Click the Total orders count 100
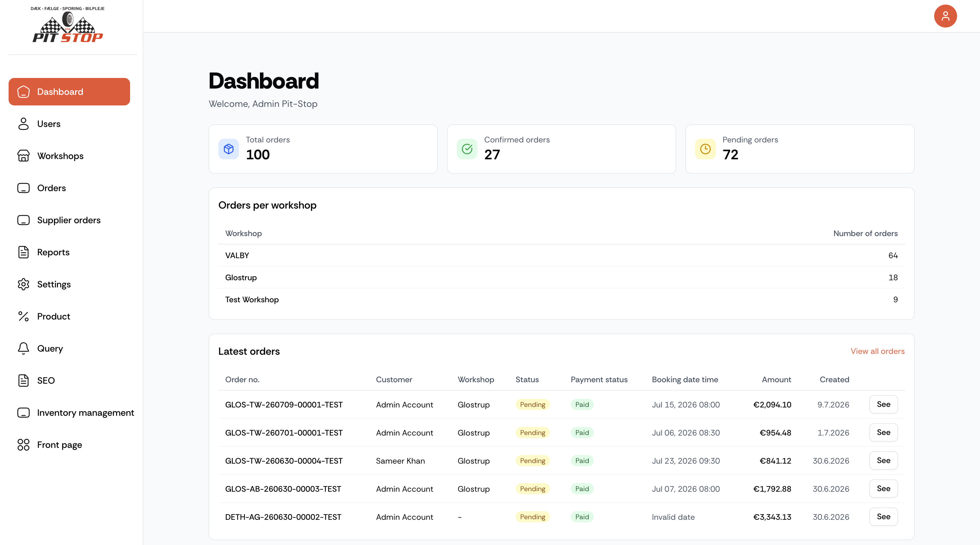 pos(258,154)
